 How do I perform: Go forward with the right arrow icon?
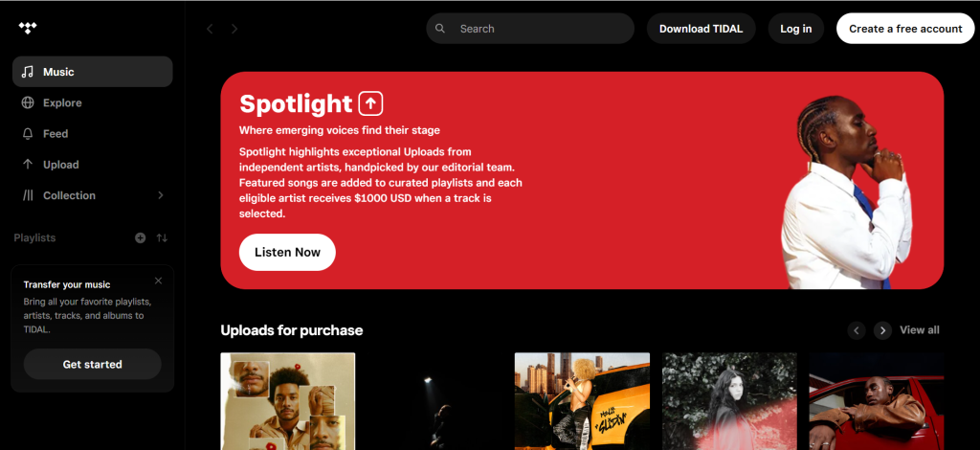pos(234,29)
